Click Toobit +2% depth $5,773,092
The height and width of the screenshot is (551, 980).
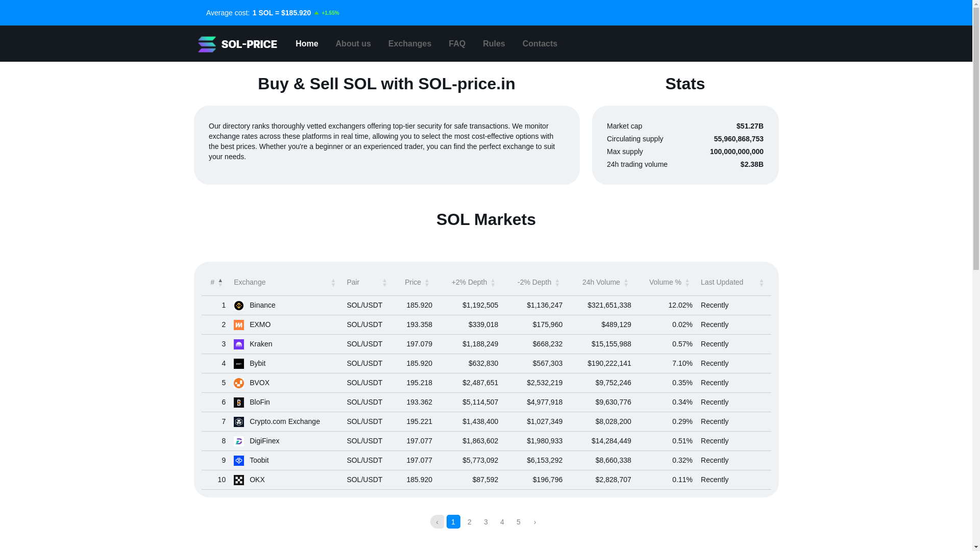click(x=480, y=460)
